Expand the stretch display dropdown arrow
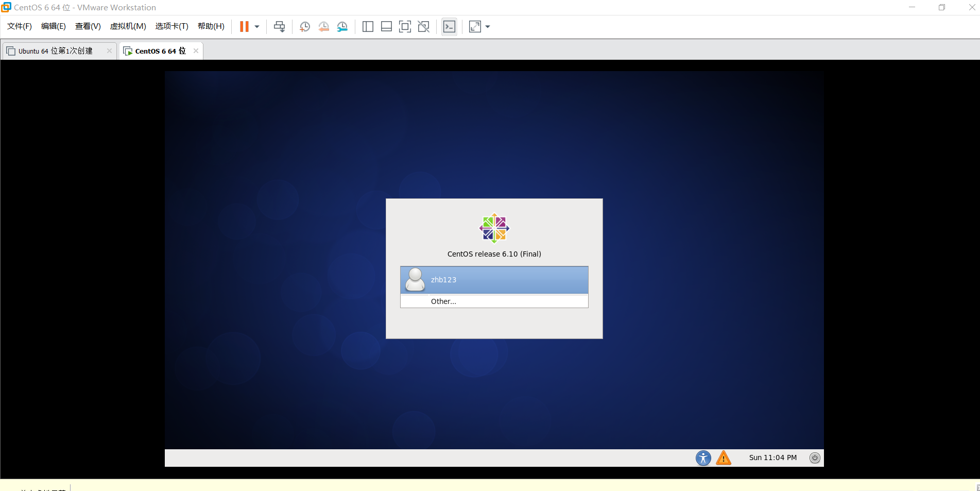The height and width of the screenshot is (491, 980). [488, 27]
